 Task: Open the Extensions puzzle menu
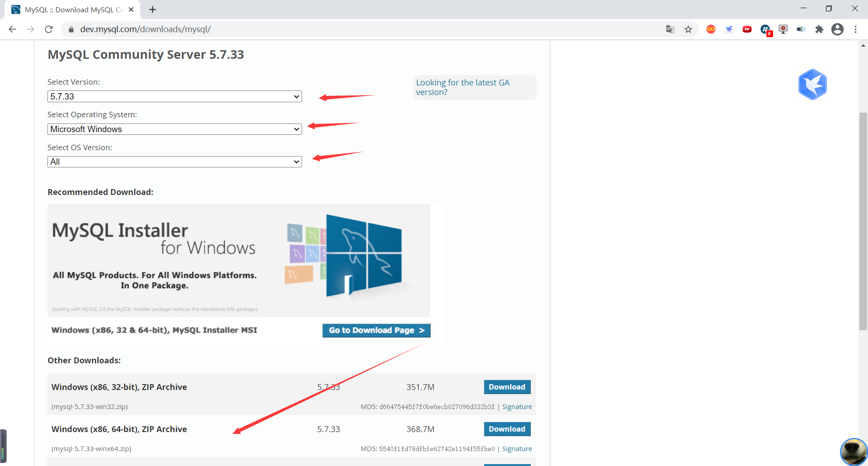[819, 29]
